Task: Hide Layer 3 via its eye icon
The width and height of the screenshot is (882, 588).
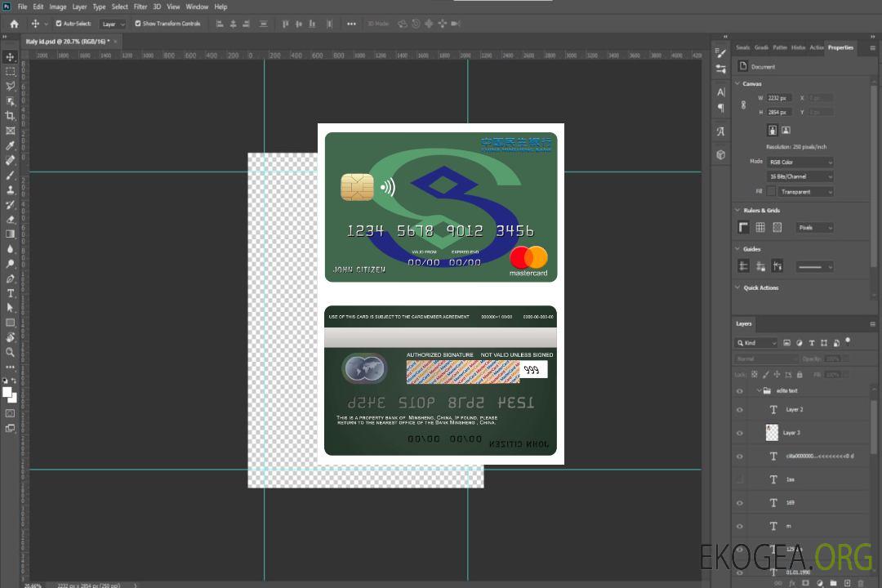Action: coord(740,434)
